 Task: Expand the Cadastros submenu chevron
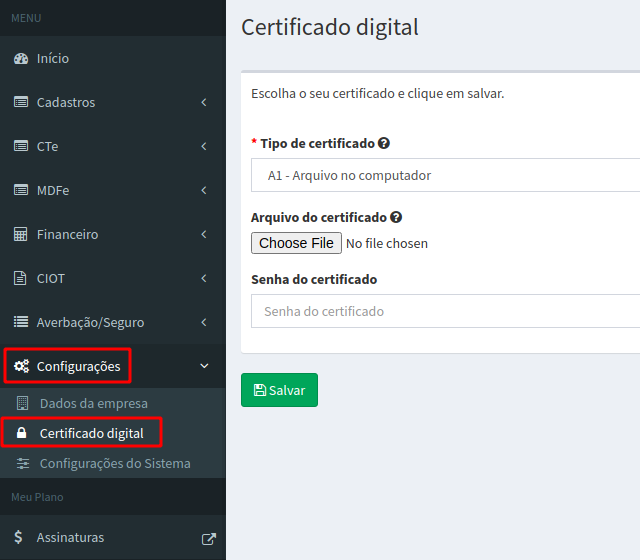(203, 102)
